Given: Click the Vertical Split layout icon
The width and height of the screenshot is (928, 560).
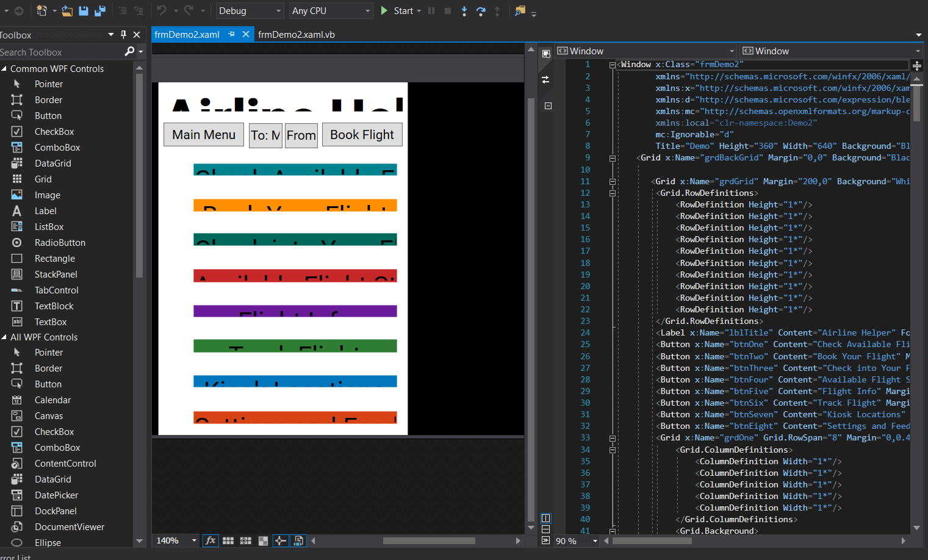Looking at the screenshot, I should pos(545,519).
